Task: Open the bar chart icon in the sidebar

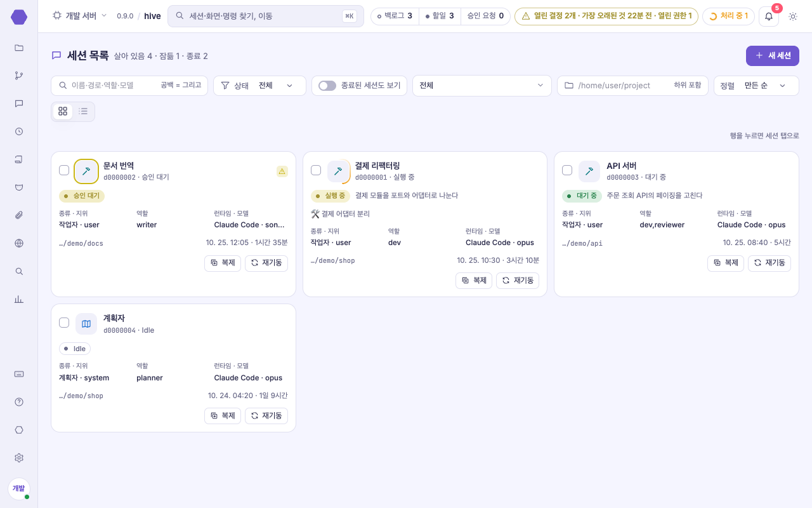Action: [x=19, y=299]
